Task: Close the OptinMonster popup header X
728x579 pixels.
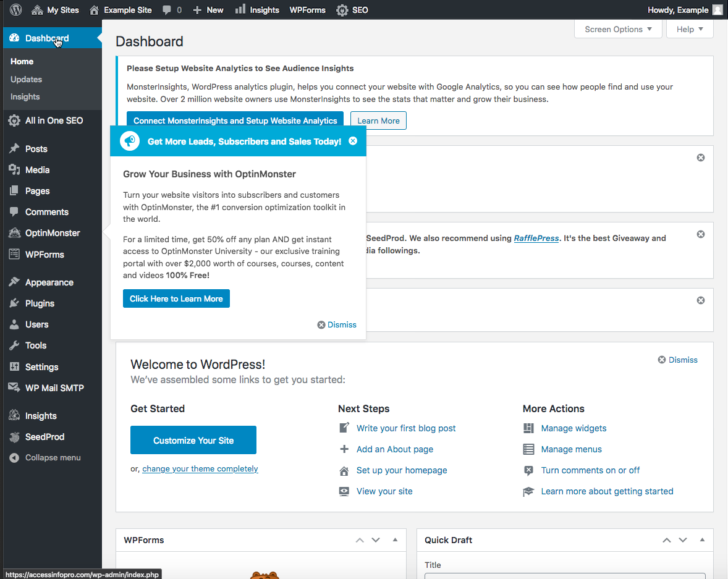Action: coord(353,141)
